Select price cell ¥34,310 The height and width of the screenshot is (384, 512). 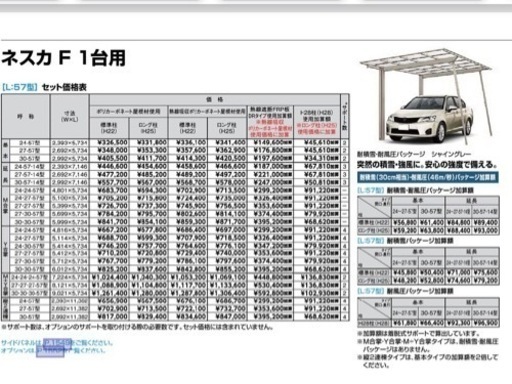click(321, 158)
